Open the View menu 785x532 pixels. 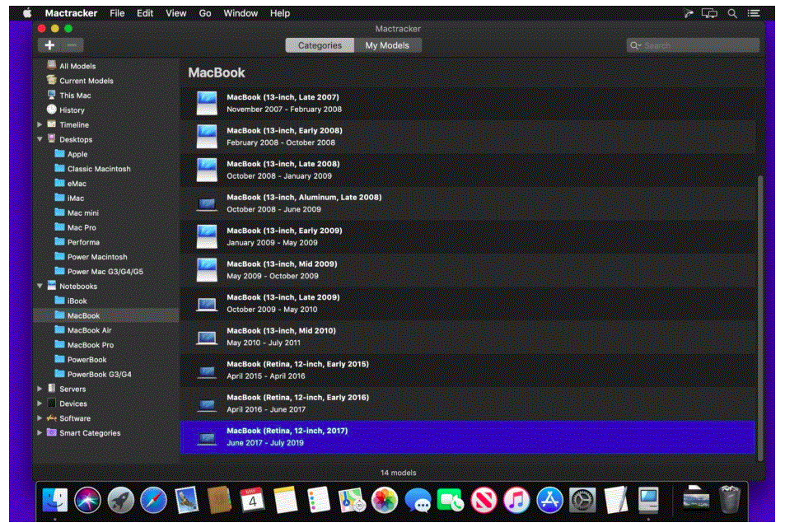coord(176,13)
